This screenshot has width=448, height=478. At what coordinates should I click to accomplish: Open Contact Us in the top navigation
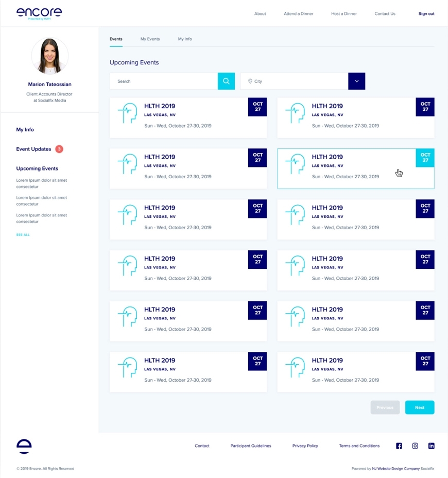click(x=385, y=14)
